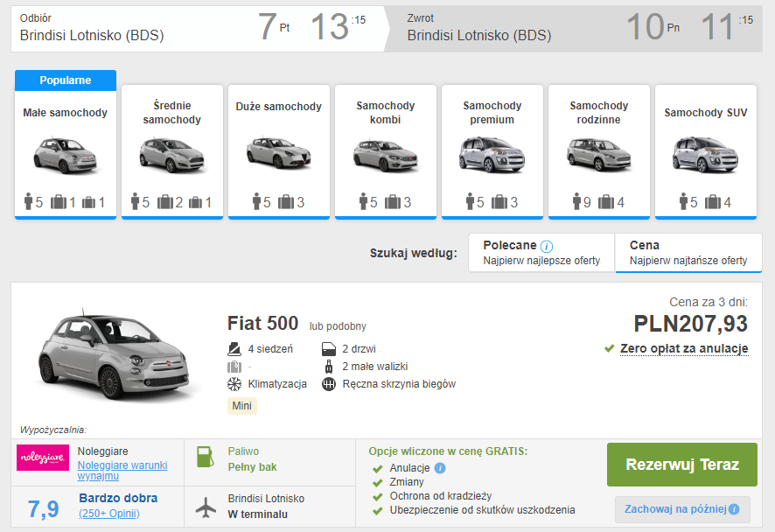775x532 pixels.
Task: Sort by Cena, cheapest offers first
Action: click(688, 253)
